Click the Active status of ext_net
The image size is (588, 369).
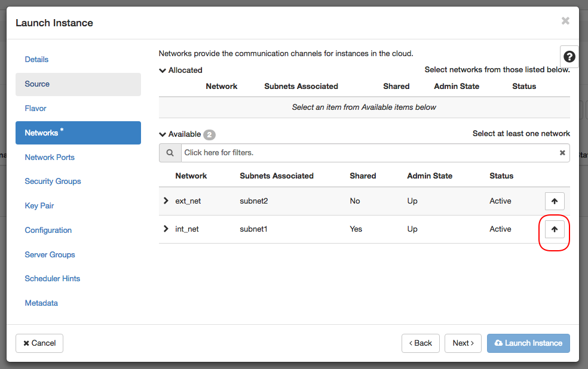[500, 201]
